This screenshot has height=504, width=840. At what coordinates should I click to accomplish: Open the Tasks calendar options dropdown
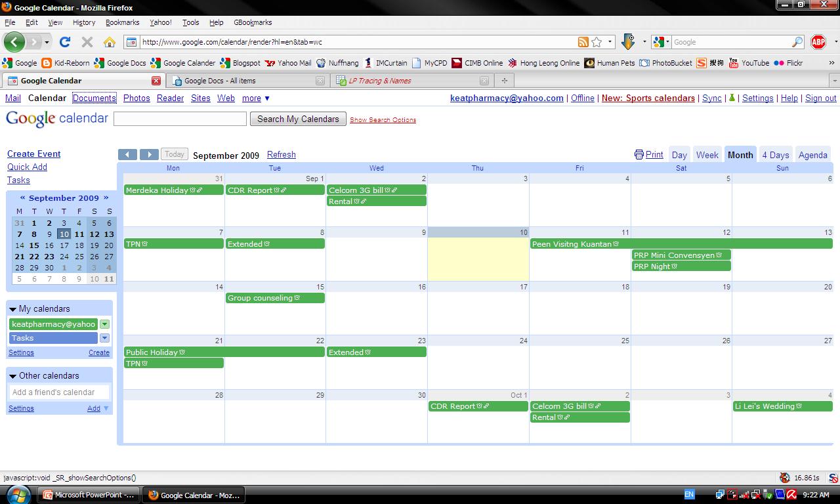[x=104, y=338]
